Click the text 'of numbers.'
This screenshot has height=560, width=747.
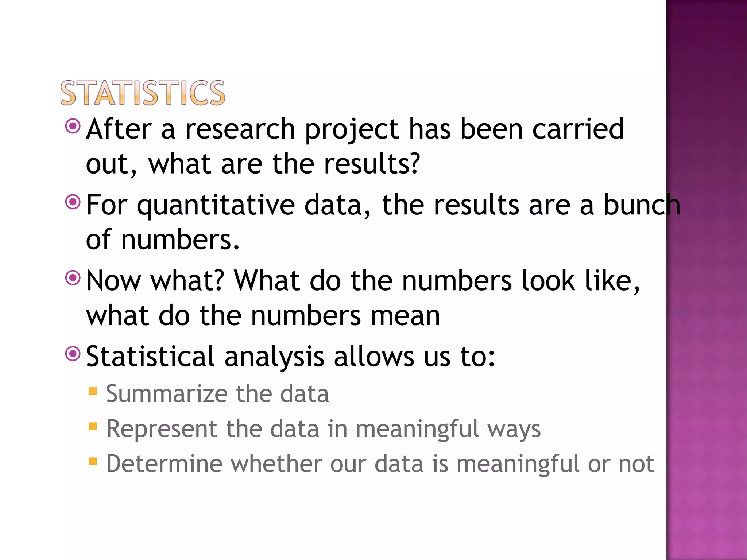click(x=163, y=240)
